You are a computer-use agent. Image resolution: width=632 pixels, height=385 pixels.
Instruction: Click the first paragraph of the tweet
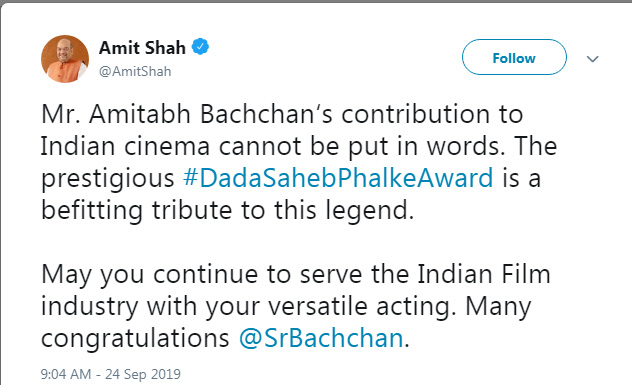[x=299, y=162]
